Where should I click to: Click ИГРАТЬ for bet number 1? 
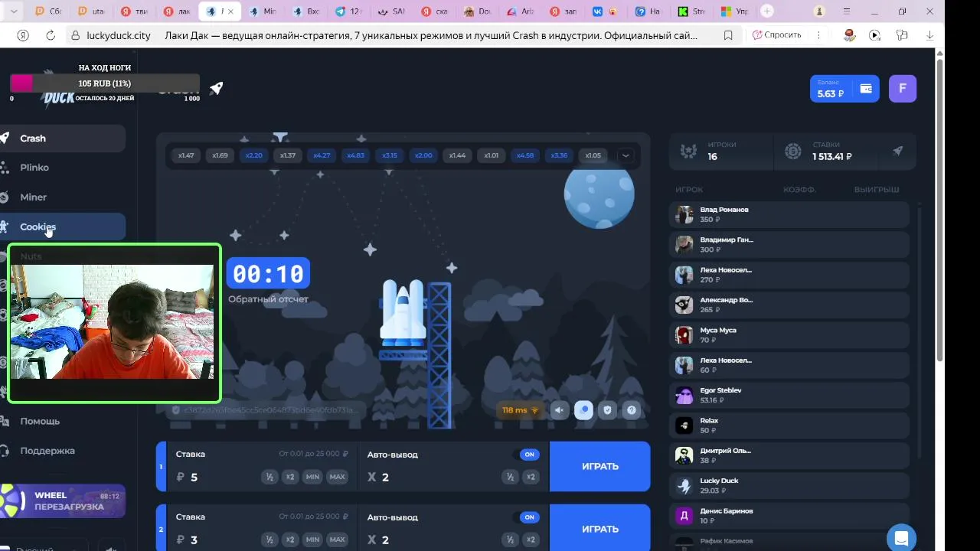[600, 466]
